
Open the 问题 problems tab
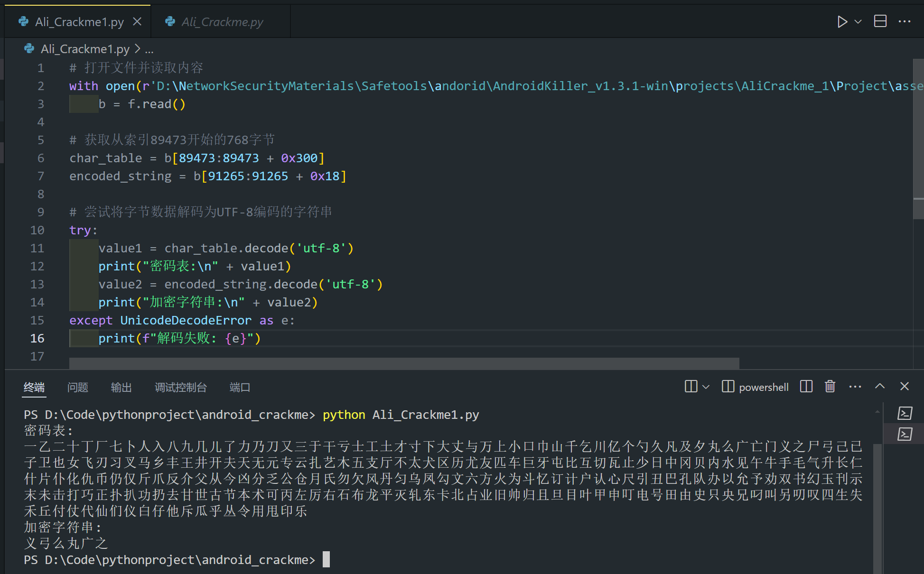(78, 388)
